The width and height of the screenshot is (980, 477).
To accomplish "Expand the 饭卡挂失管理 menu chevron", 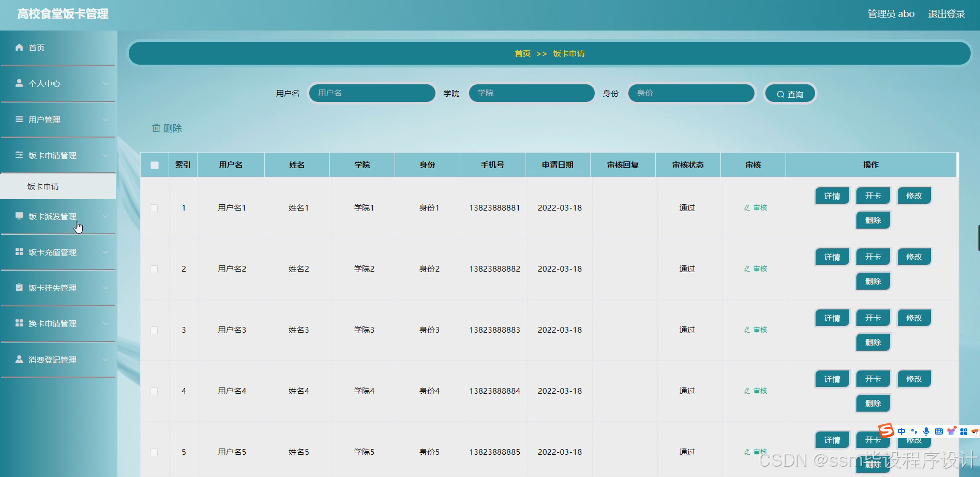I will point(105,288).
